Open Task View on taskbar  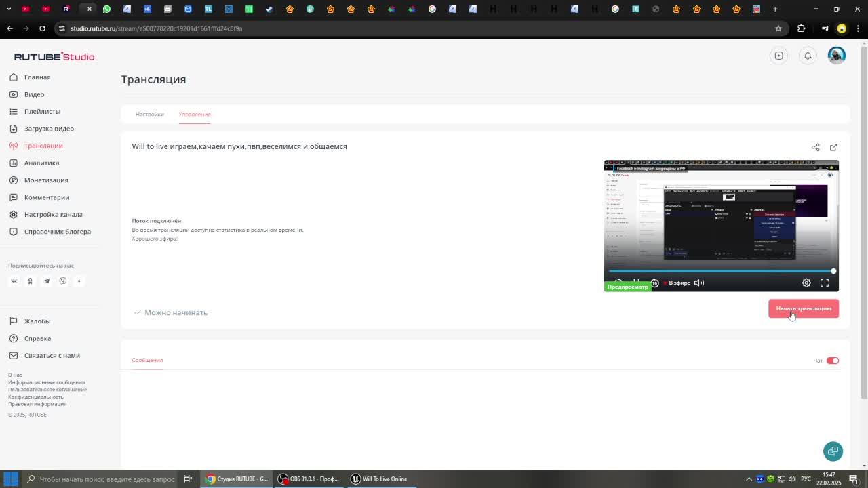pos(188,479)
